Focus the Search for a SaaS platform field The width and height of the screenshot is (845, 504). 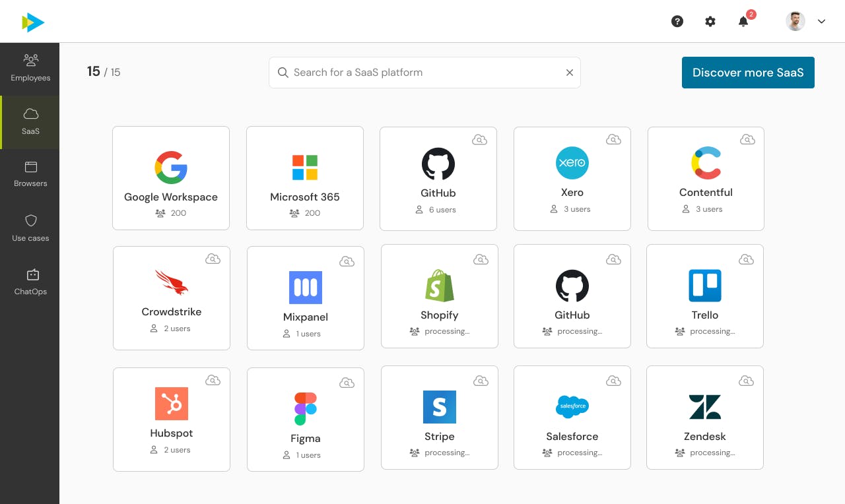click(x=422, y=73)
